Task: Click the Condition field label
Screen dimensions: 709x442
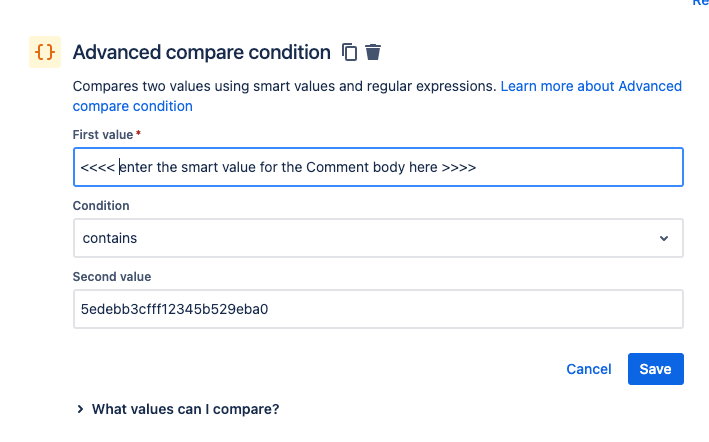Action: [x=101, y=205]
